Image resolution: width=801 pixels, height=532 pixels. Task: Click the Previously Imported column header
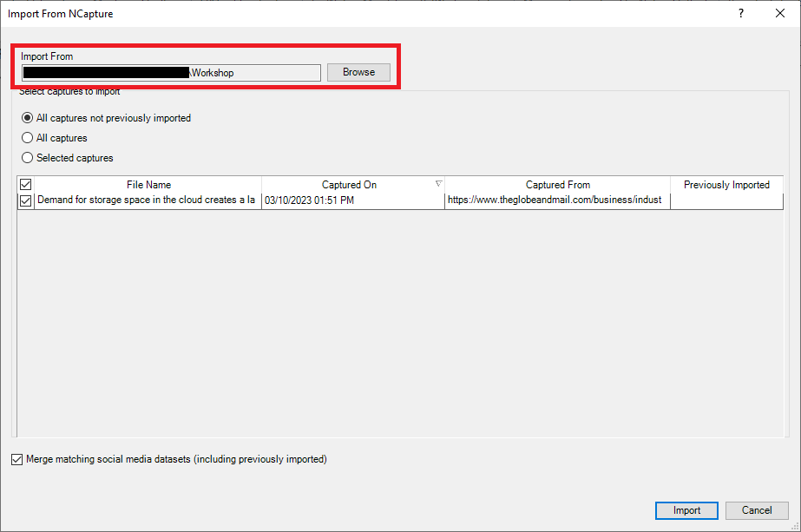point(726,184)
